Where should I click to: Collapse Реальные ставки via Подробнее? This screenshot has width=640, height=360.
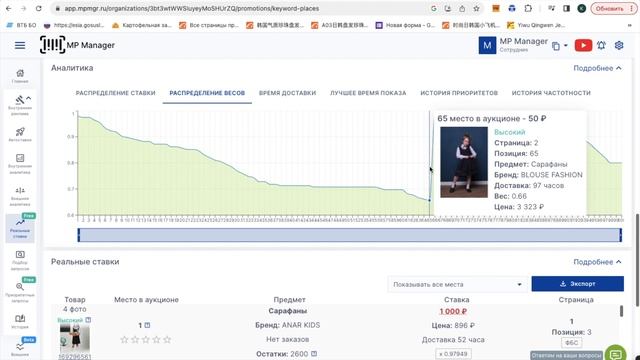(597, 262)
